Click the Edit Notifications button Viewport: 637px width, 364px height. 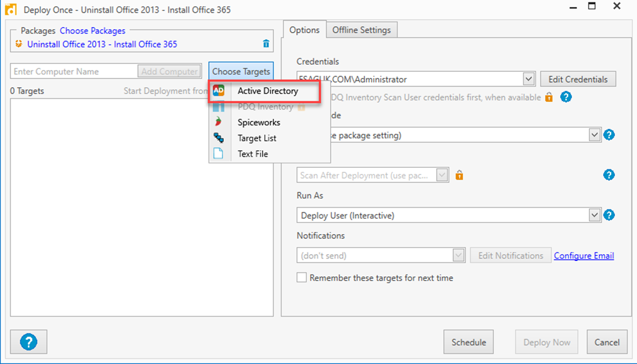pyautogui.click(x=511, y=256)
